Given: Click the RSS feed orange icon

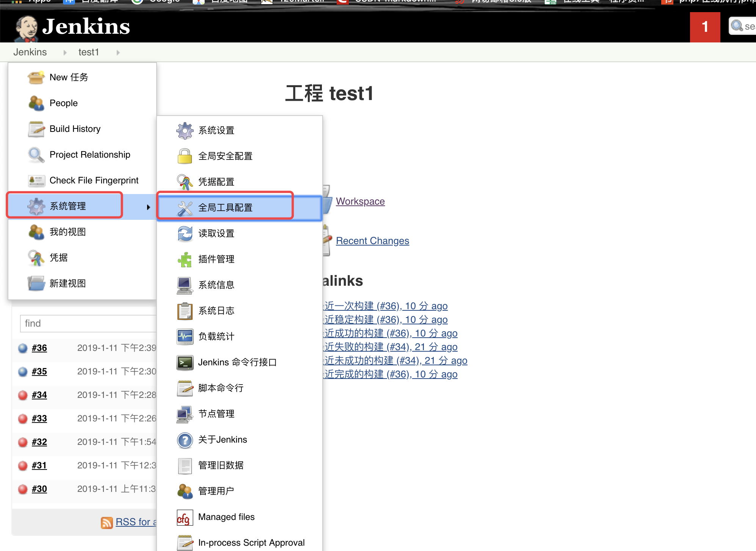Looking at the screenshot, I should click(x=107, y=523).
